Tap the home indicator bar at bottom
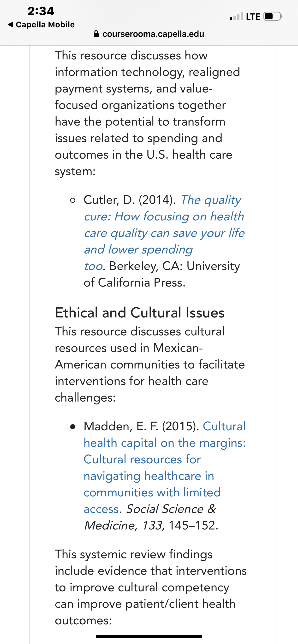The width and height of the screenshot is (298, 644). point(149,636)
